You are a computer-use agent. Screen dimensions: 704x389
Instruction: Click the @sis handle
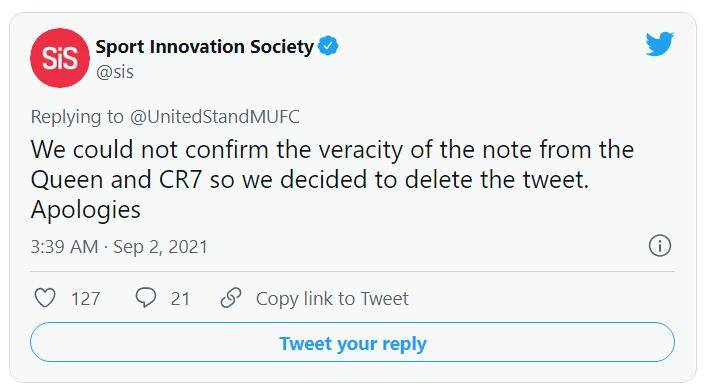115,72
